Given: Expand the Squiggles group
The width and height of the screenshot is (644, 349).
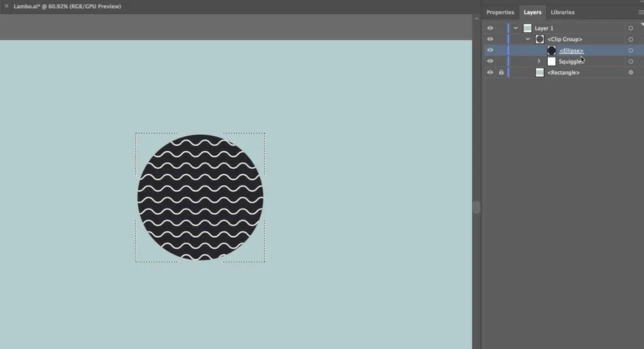Looking at the screenshot, I should click(539, 61).
